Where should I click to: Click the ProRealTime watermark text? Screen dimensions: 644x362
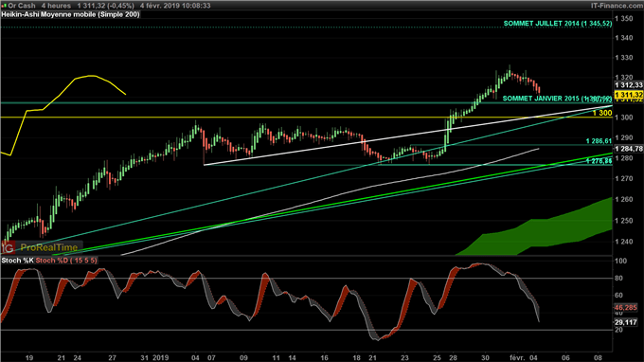click(x=49, y=247)
